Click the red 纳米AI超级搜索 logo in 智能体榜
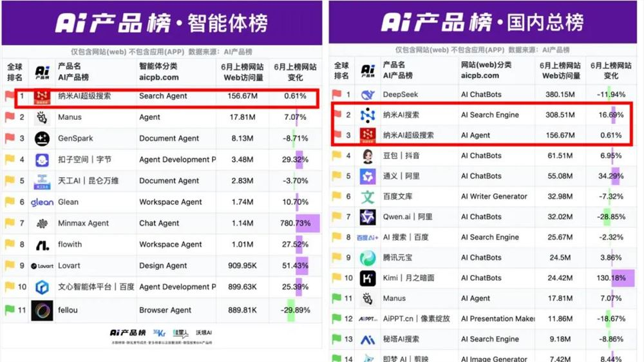 tap(42, 97)
